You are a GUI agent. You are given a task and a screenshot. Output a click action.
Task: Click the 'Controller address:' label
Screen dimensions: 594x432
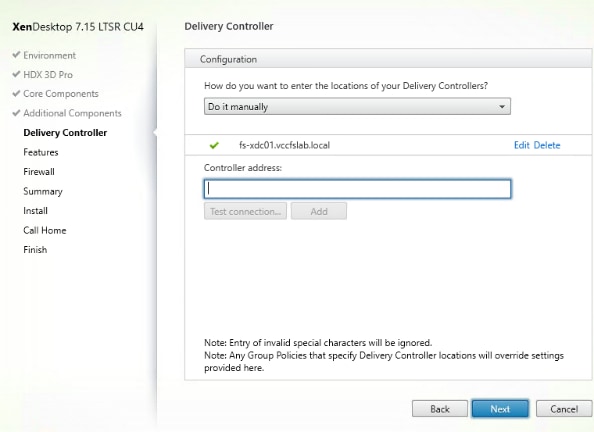(243, 167)
